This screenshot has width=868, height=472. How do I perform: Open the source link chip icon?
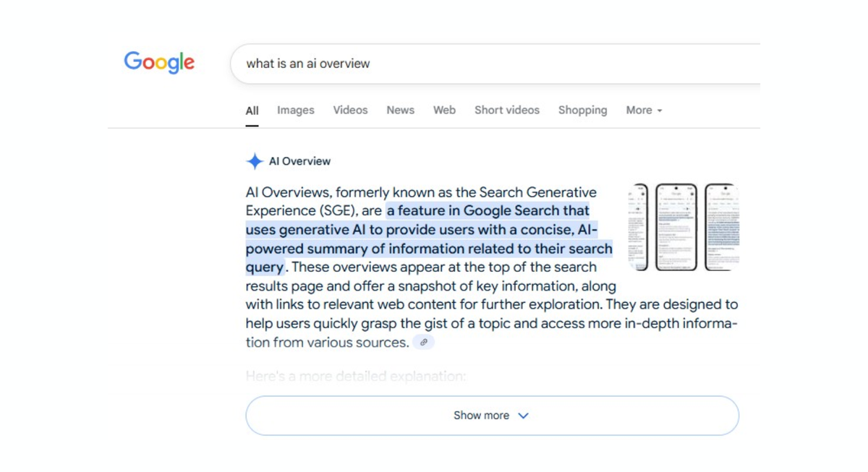coord(425,341)
